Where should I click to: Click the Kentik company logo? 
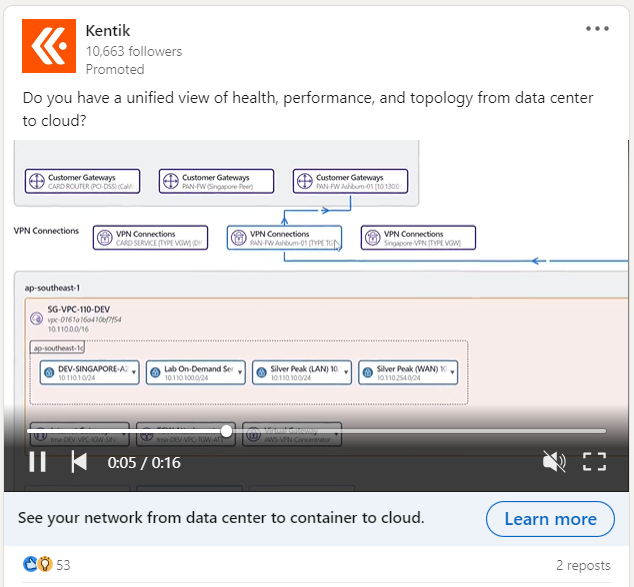point(49,46)
